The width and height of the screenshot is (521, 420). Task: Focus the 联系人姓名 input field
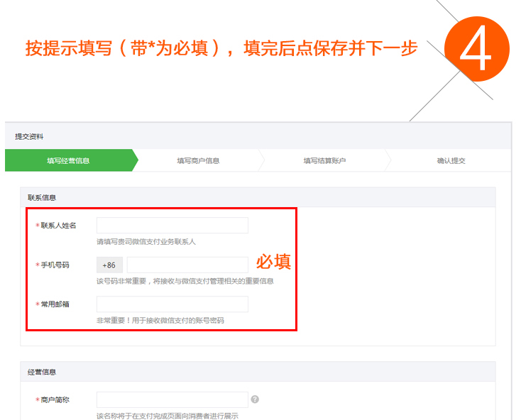(172, 226)
